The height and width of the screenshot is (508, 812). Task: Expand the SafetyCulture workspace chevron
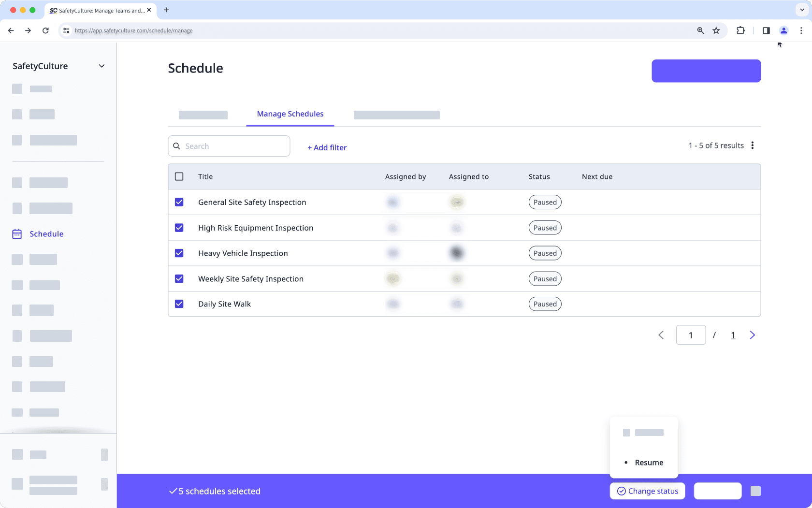[x=101, y=66]
